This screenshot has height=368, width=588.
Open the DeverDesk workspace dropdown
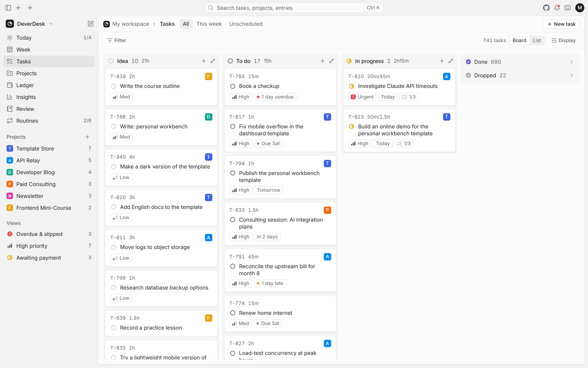(x=29, y=24)
